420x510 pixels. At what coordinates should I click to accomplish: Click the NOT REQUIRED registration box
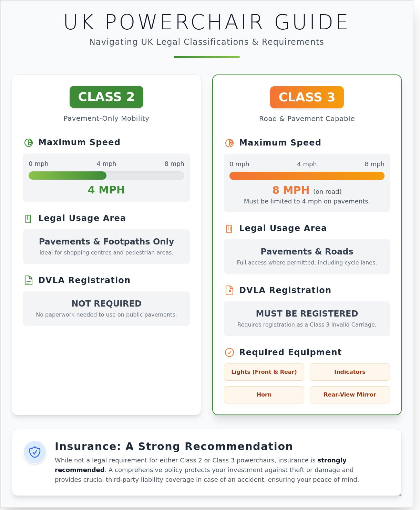(x=106, y=309)
